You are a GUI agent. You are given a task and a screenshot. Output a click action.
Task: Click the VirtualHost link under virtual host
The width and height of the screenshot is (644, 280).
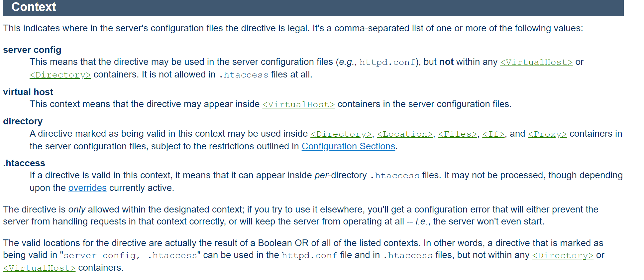pos(298,104)
